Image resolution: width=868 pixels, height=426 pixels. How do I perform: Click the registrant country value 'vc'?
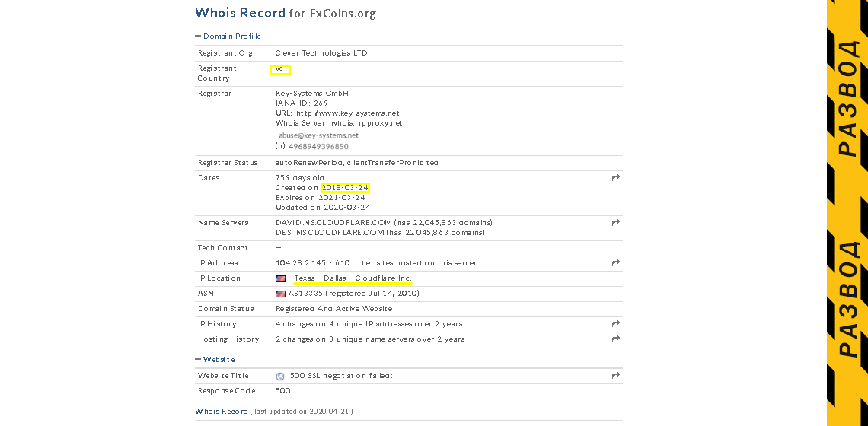pos(279,69)
